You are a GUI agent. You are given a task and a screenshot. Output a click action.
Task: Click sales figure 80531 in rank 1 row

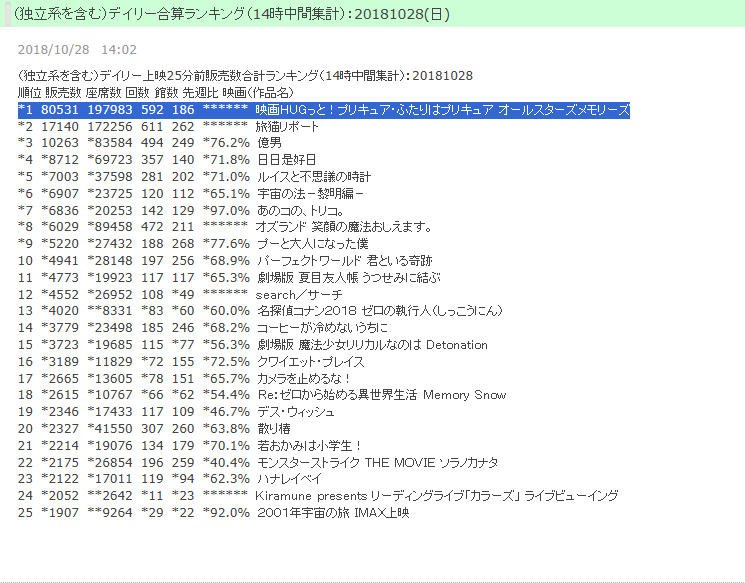[x=59, y=110]
